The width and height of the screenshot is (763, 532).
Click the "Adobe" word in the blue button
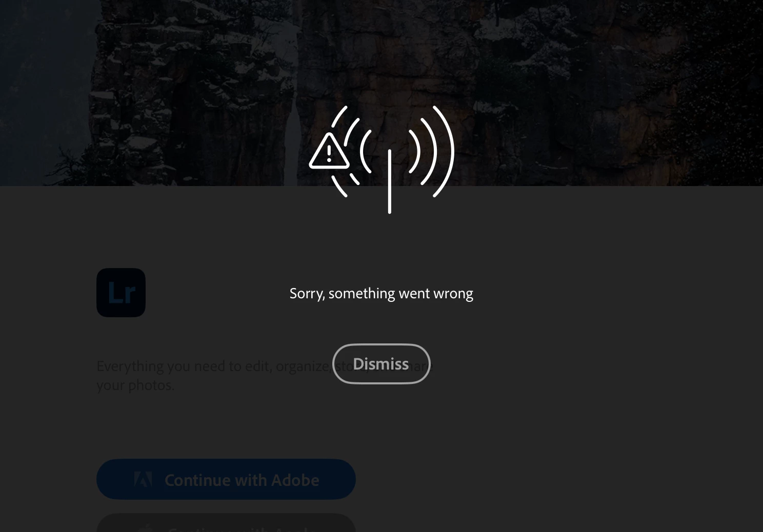295,480
